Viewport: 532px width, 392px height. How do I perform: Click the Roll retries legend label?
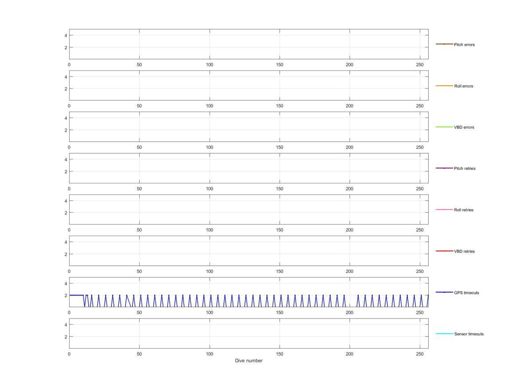pyautogui.click(x=464, y=210)
